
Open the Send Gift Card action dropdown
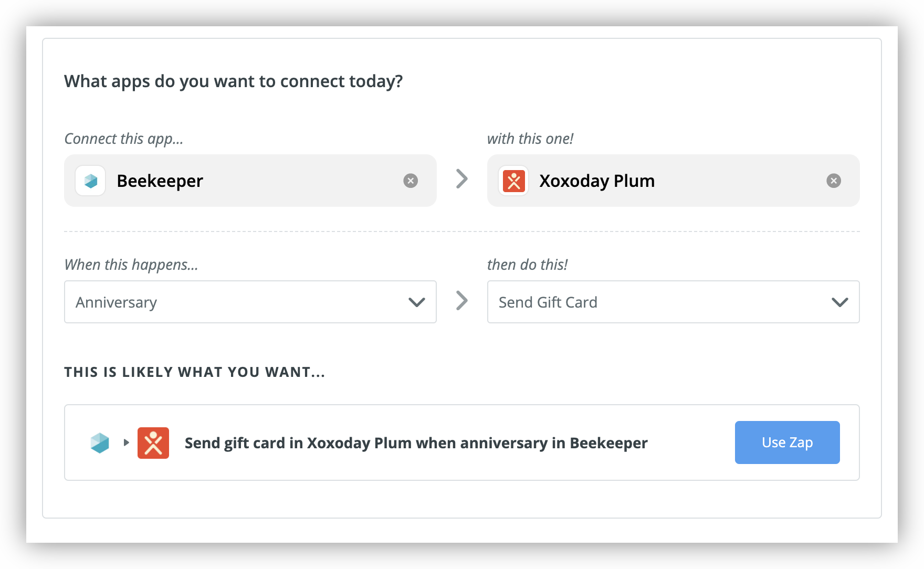674,302
